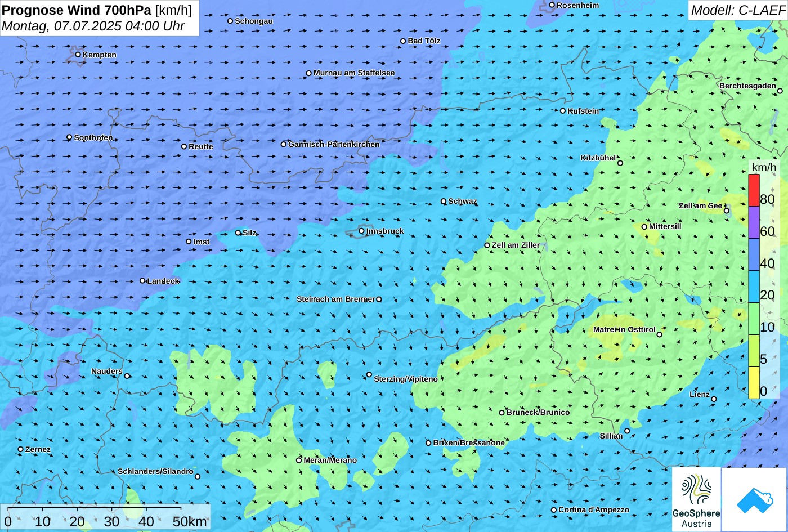788x532 pixels.
Task: Click the Bruneck/Brunico location dot
Action: (502, 413)
